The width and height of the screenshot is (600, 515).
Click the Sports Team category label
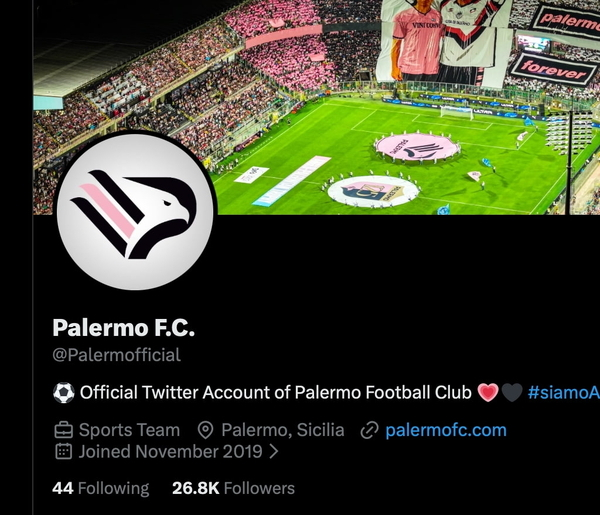point(129,430)
